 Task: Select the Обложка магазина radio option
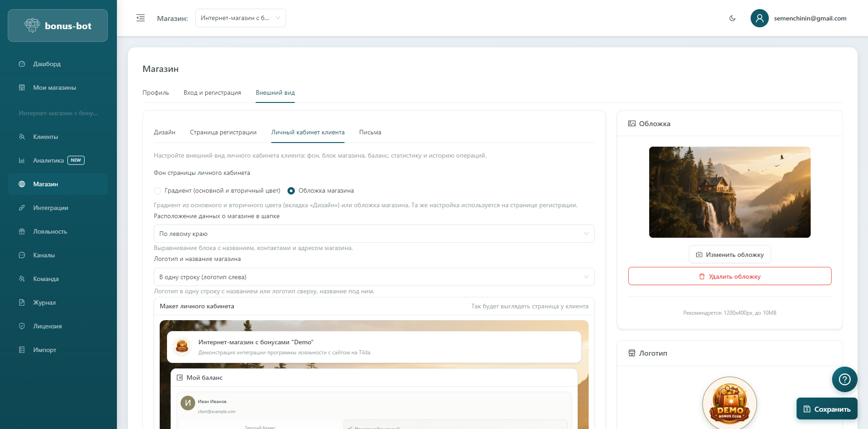click(291, 191)
